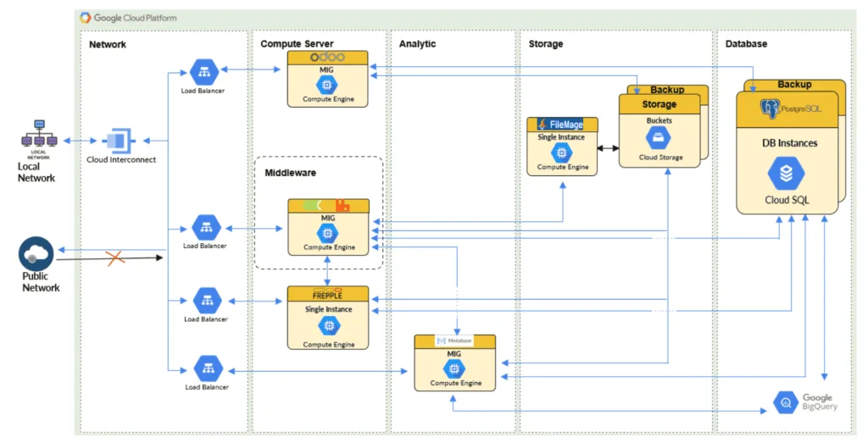Select the Load Balancer linked to Odoo MIG
This screenshot has width=868, height=443.
pos(204,72)
